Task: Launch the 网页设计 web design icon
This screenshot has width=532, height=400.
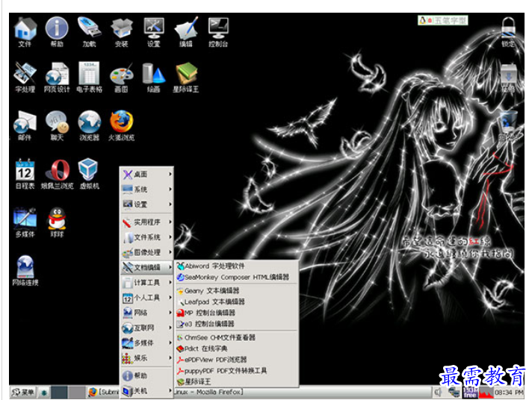Action: [x=57, y=78]
